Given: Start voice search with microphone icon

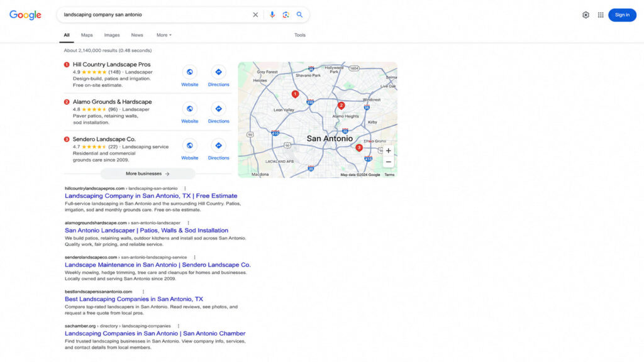Looking at the screenshot, I should (x=272, y=15).
